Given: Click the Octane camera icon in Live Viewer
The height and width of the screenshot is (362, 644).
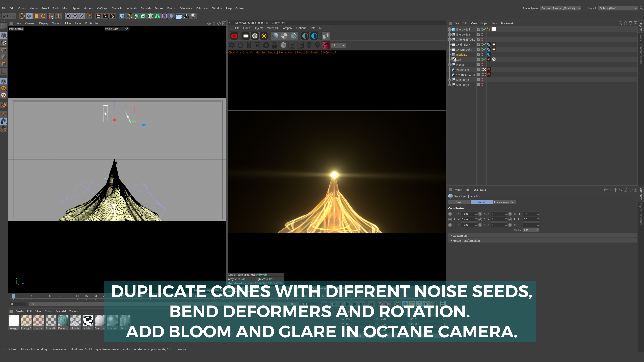Looking at the screenshot, I should (x=234, y=36).
